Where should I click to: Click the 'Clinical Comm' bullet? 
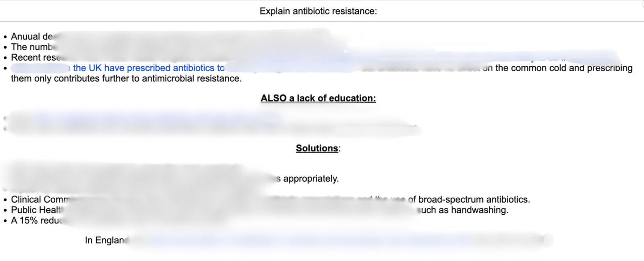(41, 200)
